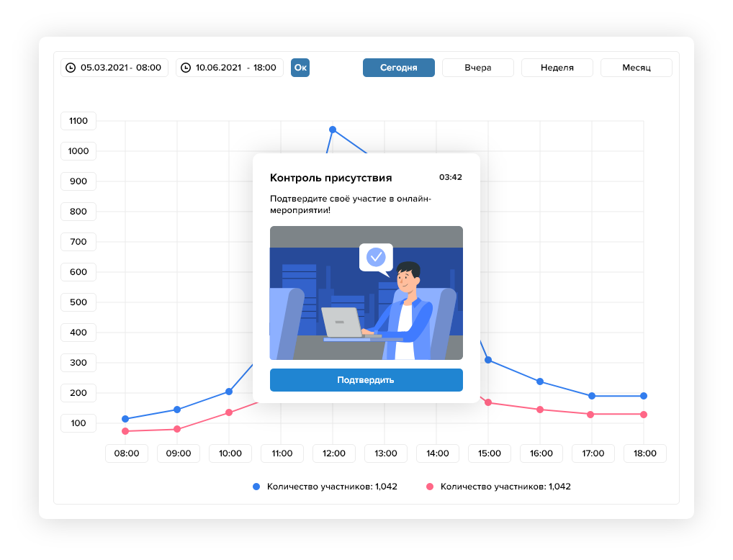Switch to the Вчера period tab
Screen dimensions: 733x560
[x=477, y=68]
